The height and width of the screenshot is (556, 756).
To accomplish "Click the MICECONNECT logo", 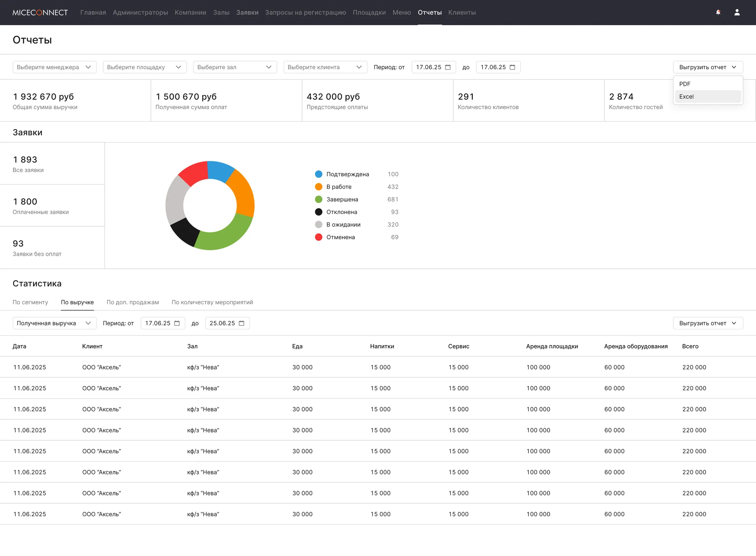I will (40, 13).
